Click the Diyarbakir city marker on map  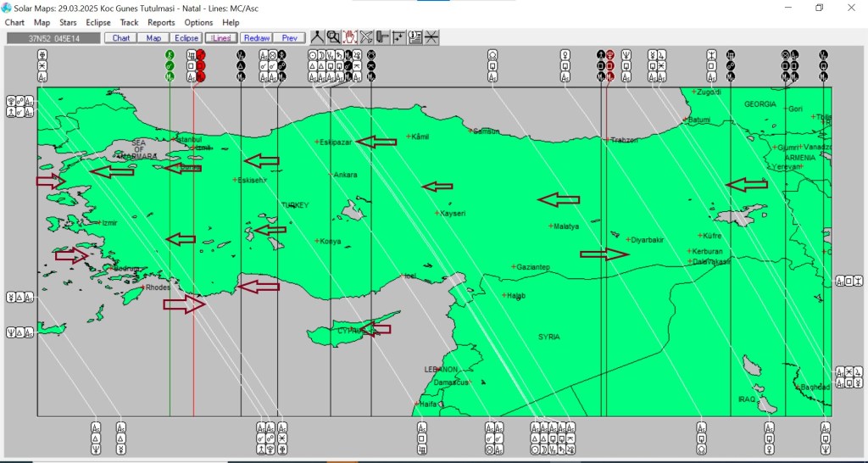coord(628,239)
